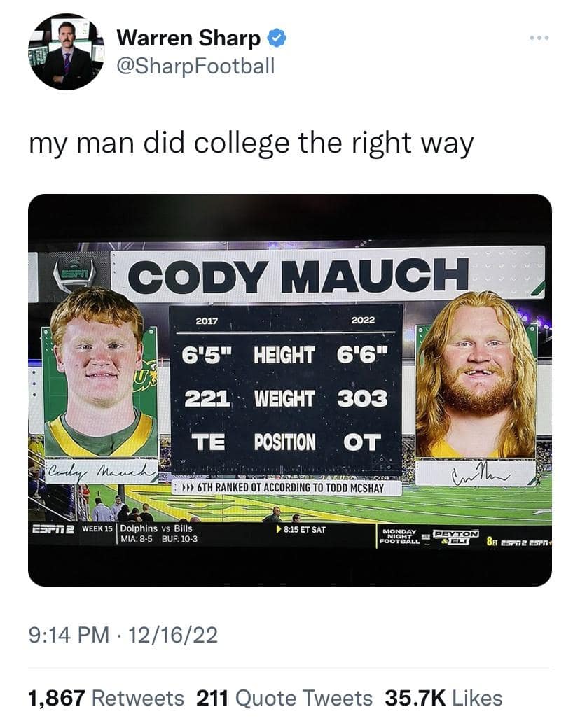
Task: Open the 9:14 PM timestamp link
Action: [x=123, y=635]
